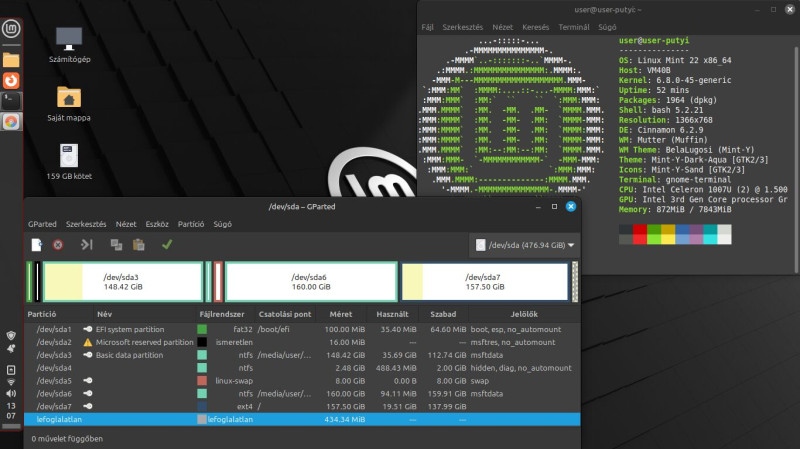Select the /dev/sda4 partition row
The width and height of the screenshot is (800, 449).
pyautogui.click(x=303, y=368)
